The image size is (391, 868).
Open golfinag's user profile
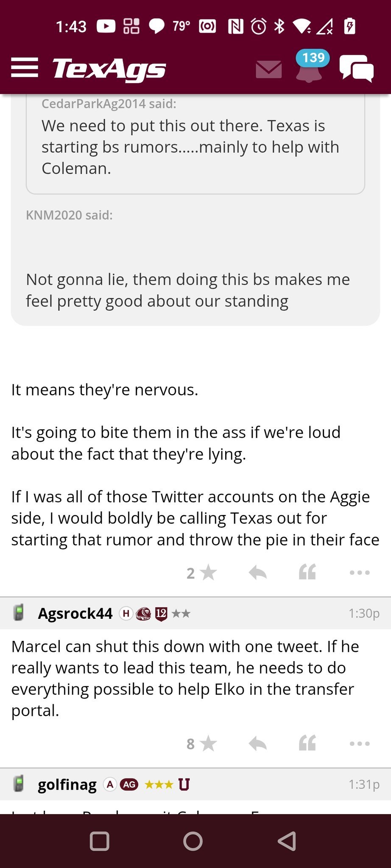(67, 785)
